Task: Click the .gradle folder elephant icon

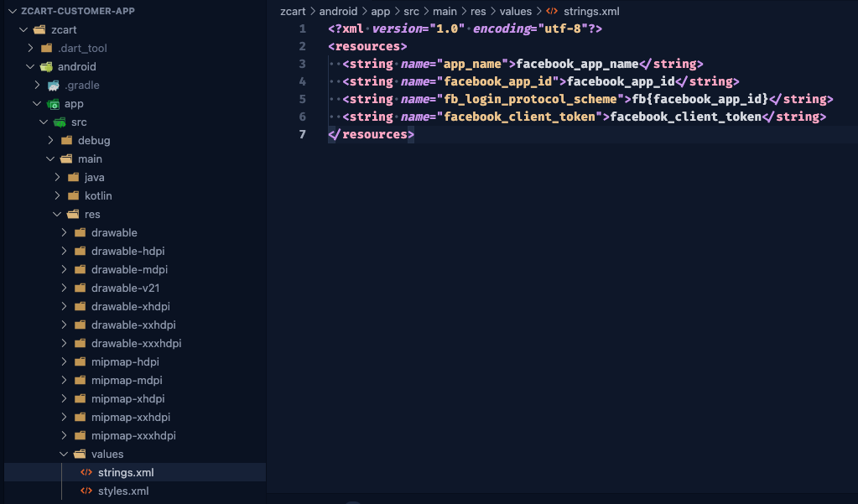Action: point(53,86)
